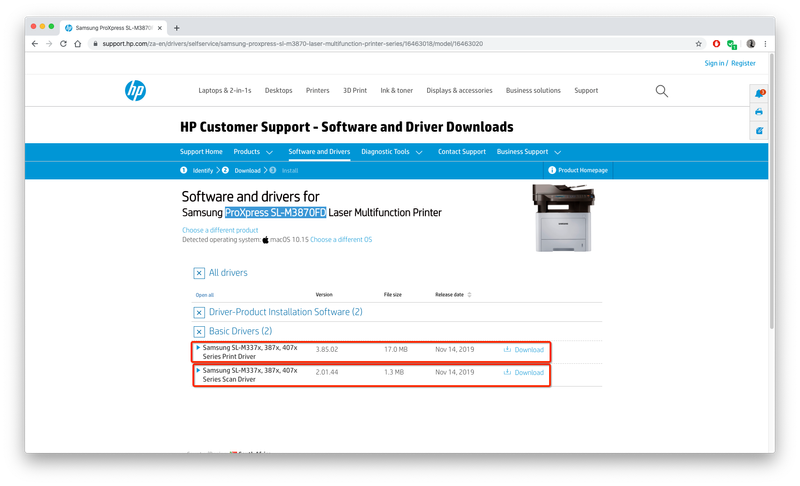Open the 3D Print menu

[x=355, y=90]
